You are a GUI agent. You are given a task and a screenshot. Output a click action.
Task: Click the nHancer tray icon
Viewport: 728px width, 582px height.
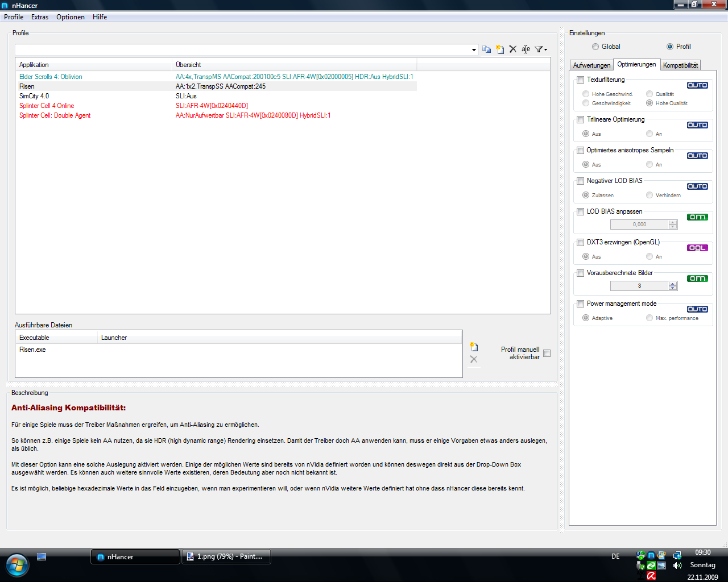tap(651, 555)
